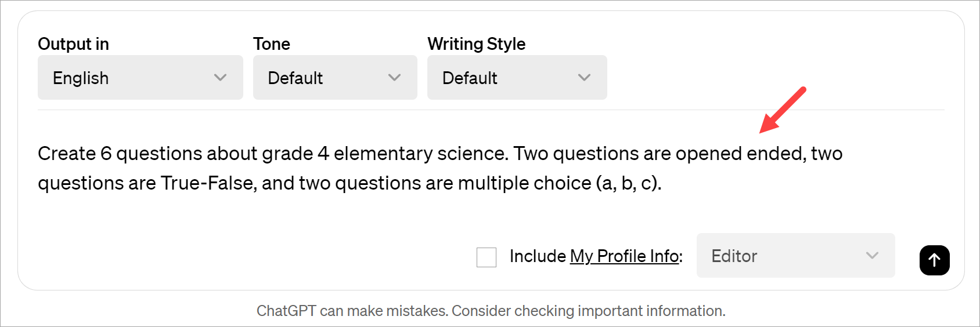Click the Writing Style label
Viewport: 980px width, 327px height.
[x=476, y=44]
